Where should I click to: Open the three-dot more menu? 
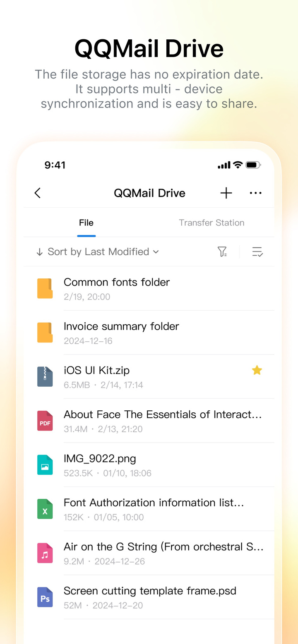click(x=256, y=193)
